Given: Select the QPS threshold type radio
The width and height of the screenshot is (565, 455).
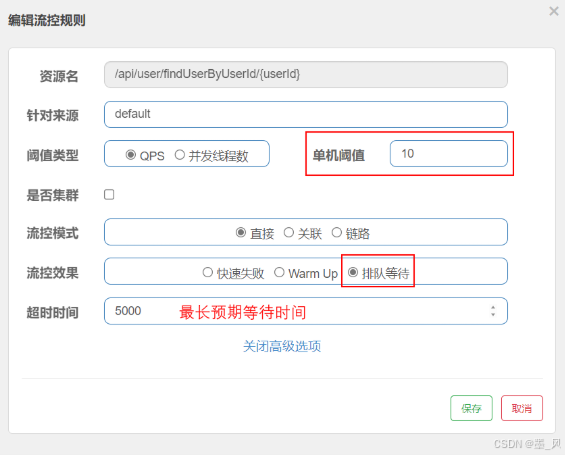Looking at the screenshot, I should 130,155.
